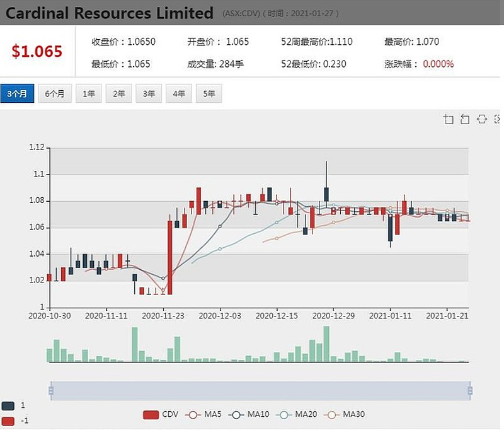This screenshot has height=430, width=504.
Task: Show the 2年 chart range
Action: (x=118, y=93)
